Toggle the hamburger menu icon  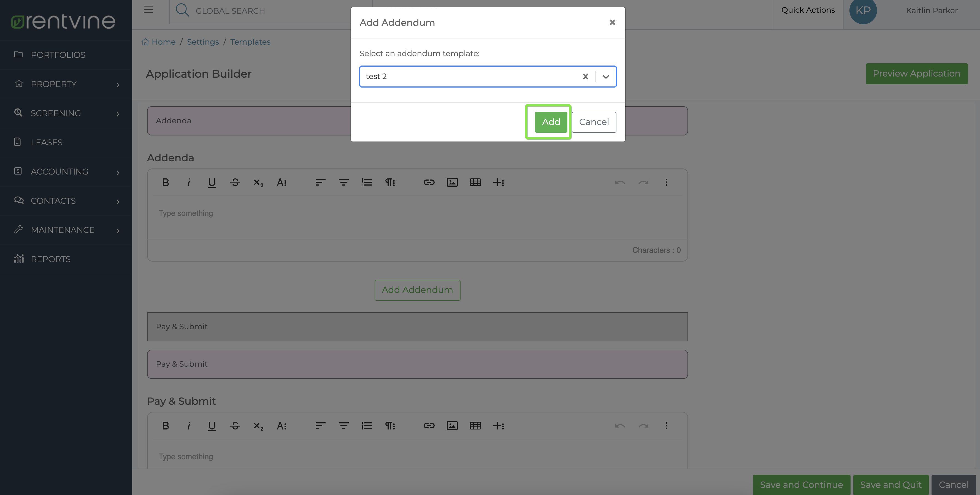[148, 10]
